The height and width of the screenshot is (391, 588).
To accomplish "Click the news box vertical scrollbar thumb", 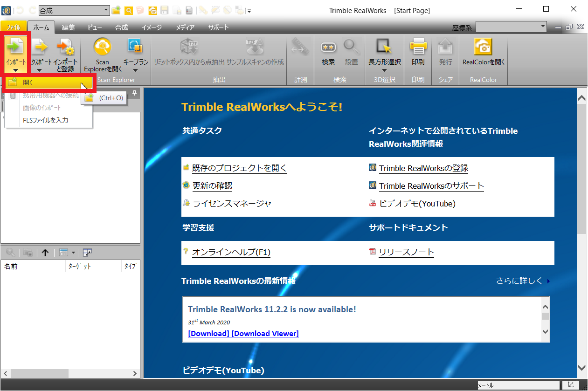I will [x=545, y=316].
